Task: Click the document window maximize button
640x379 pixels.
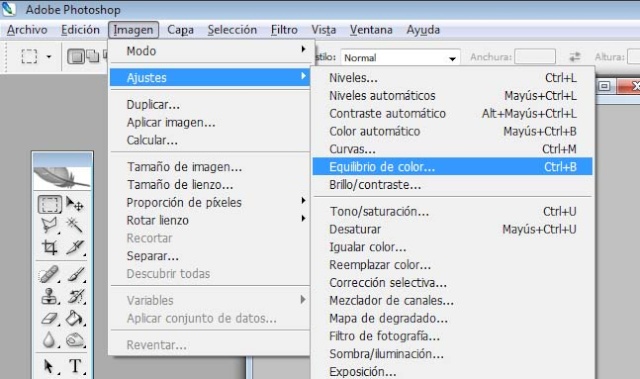Action: (x=605, y=86)
